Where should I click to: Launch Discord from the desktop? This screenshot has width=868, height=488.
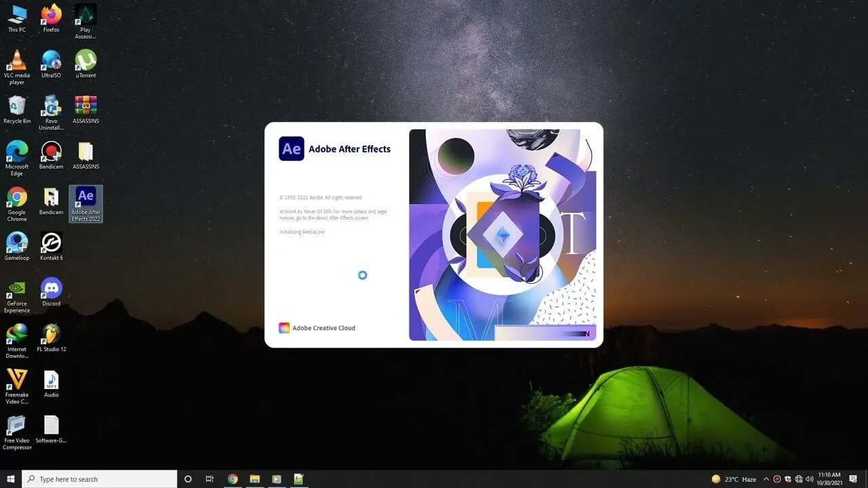51,291
